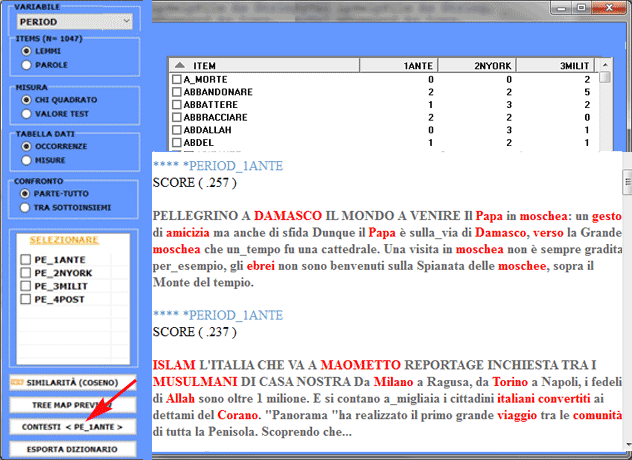
Task: Select PARTE-TUTTO comparison option
Action: point(25,194)
